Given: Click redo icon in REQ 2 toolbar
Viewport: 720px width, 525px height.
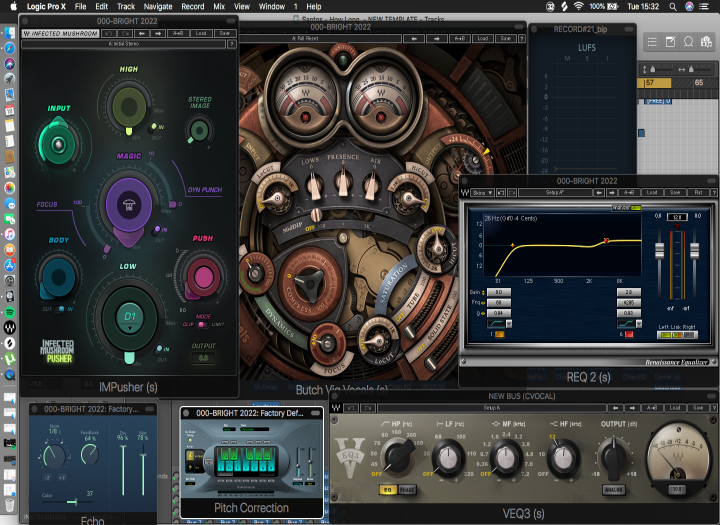Looking at the screenshot, I should tap(512, 192).
